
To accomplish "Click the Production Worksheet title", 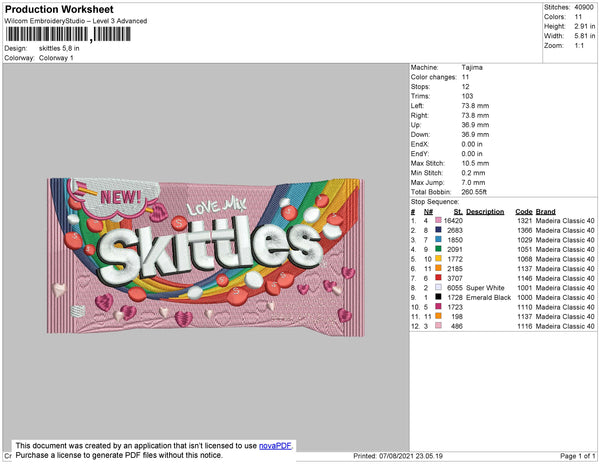I will pos(59,10).
